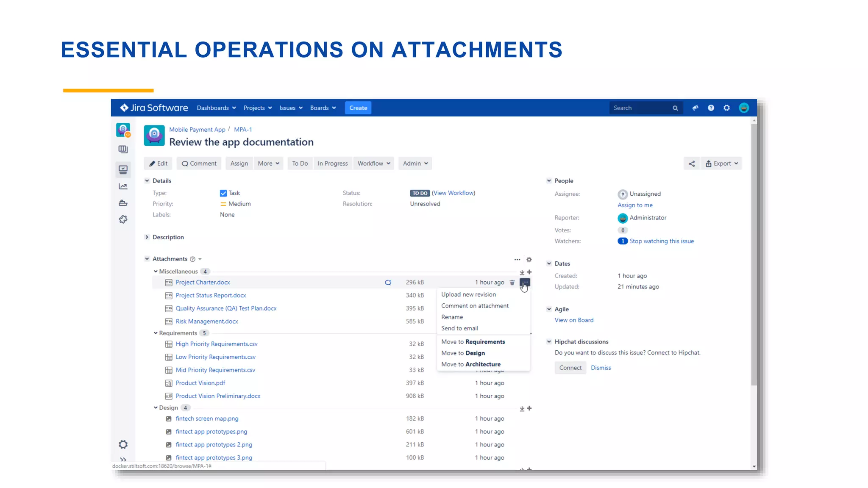Viewport: 868px width, 488px height.
Task: Collapse the Design category
Action: [x=156, y=408]
